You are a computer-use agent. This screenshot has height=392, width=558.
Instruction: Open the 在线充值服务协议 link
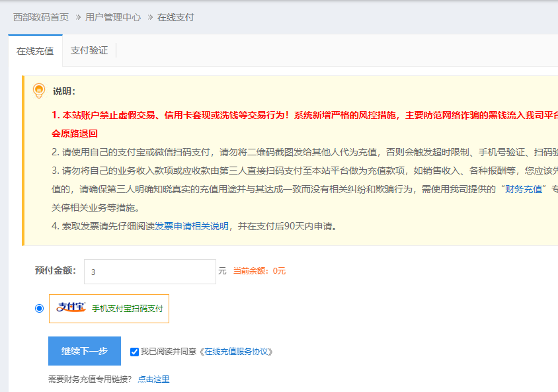pyautogui.click(x=236, y=352)
